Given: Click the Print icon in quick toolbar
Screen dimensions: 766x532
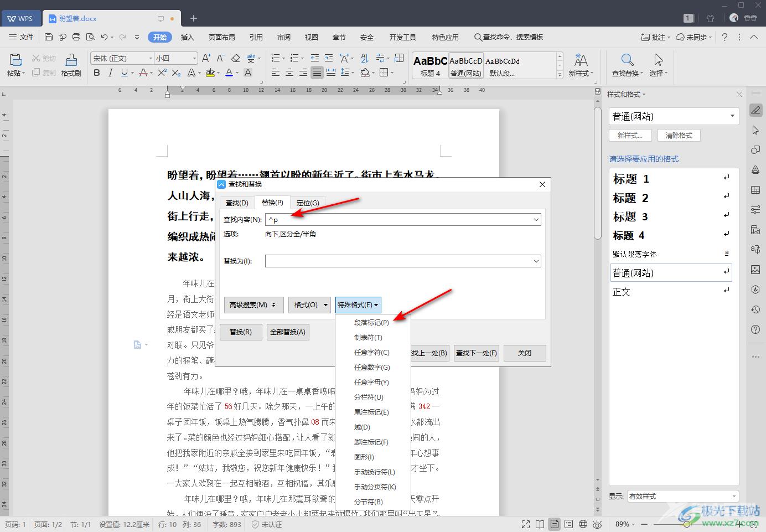Looking at the screenshot, I should click(76, 37).
